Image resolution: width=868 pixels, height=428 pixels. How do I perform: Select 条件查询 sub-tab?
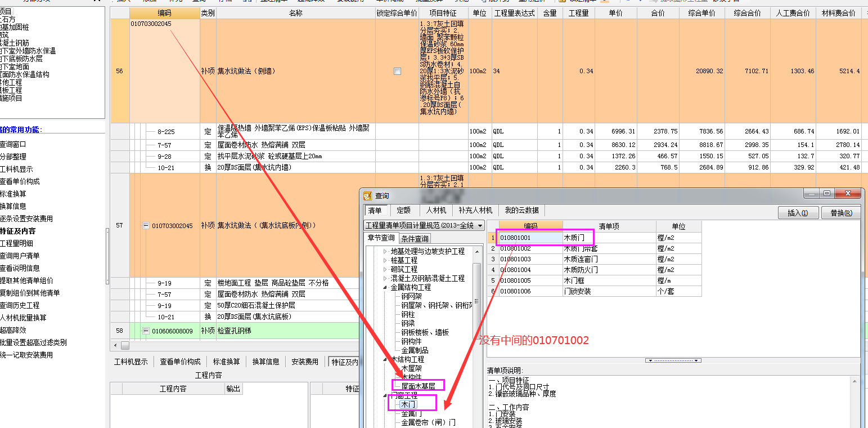(415, 239)
